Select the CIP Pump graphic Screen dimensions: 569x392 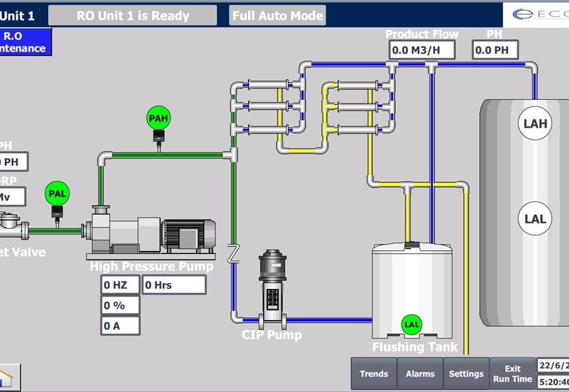pos(272,288)
